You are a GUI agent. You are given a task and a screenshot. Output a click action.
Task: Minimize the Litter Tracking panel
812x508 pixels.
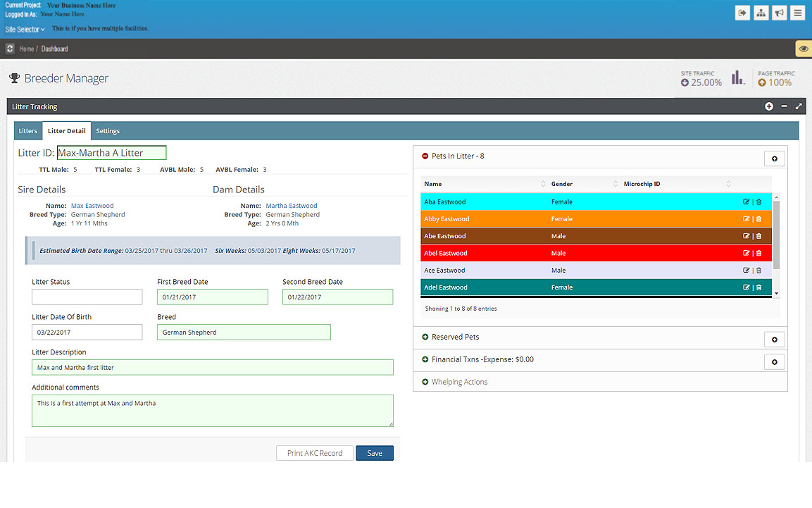[785, 106]
